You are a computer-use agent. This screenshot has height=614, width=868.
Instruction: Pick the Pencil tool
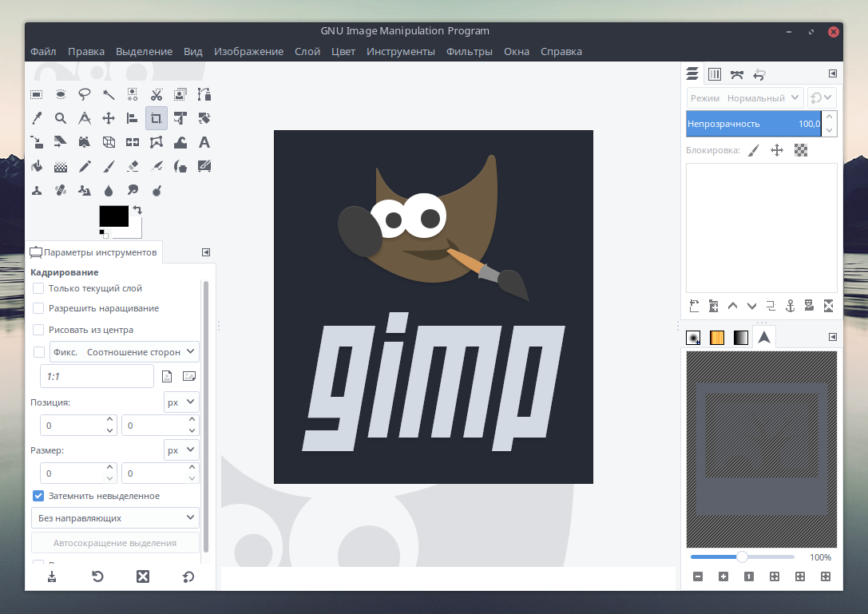pos(84,166)
